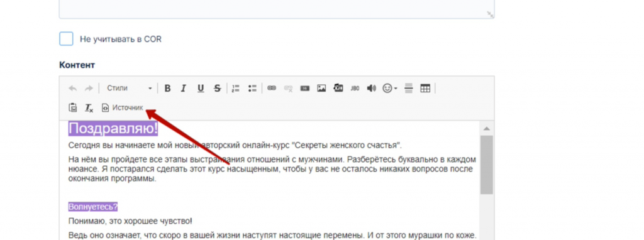The height and width of the screenshot is (240, 644).
Task: Click the video media embed icon
Action: click(x=338, y=88)
